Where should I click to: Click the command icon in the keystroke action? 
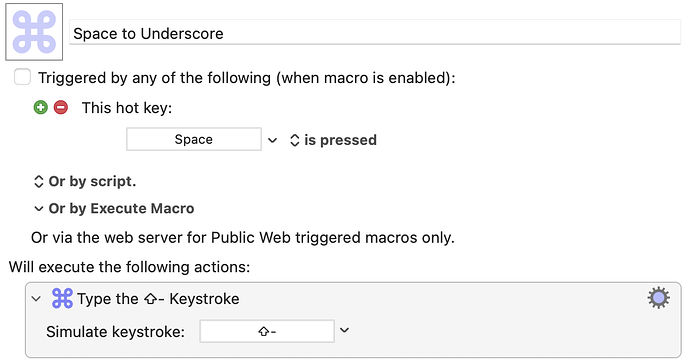pos(62,298)
